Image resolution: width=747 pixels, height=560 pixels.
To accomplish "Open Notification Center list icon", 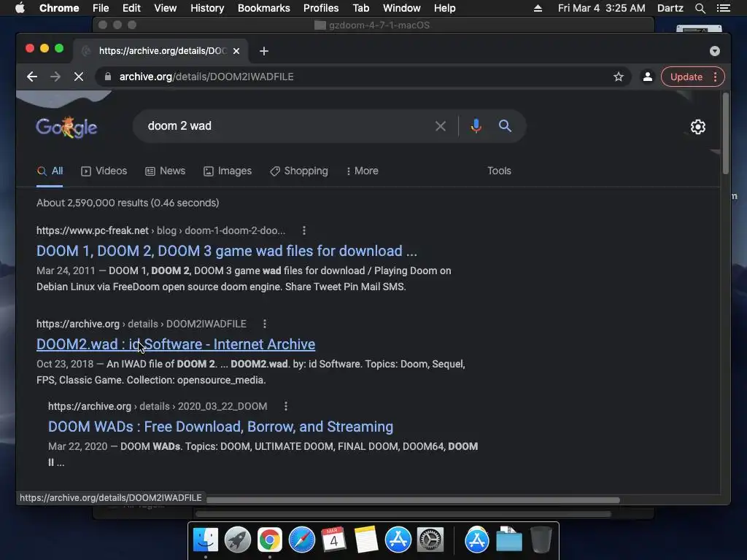I will click(724, 8).
